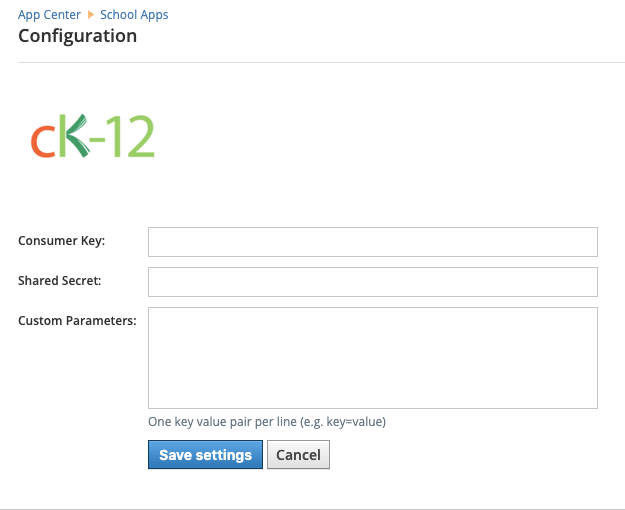Click the divider line below Configuration heading
Viewport: 625px width, 510px height.
(x=320, y=63)
